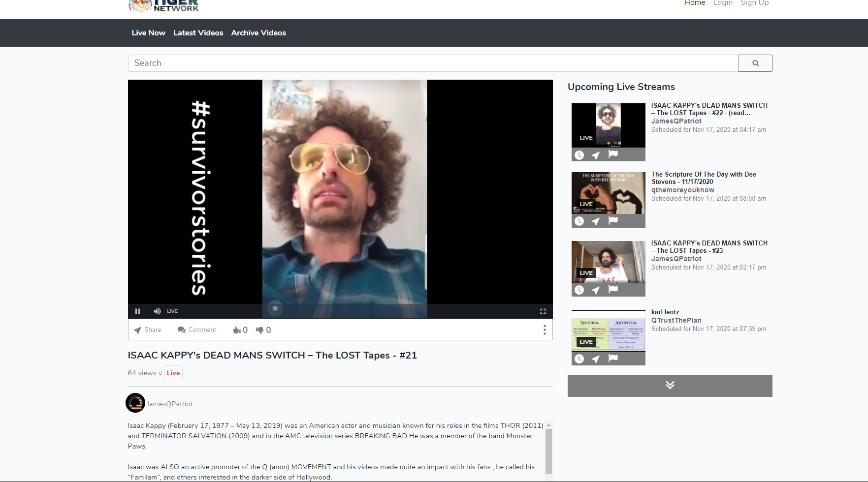Viewport: 868px width, 482px height.
Task: Click 'Scheduled for Nov 17, 2020 at 07:39 pm'
Action: click(708, 329)
